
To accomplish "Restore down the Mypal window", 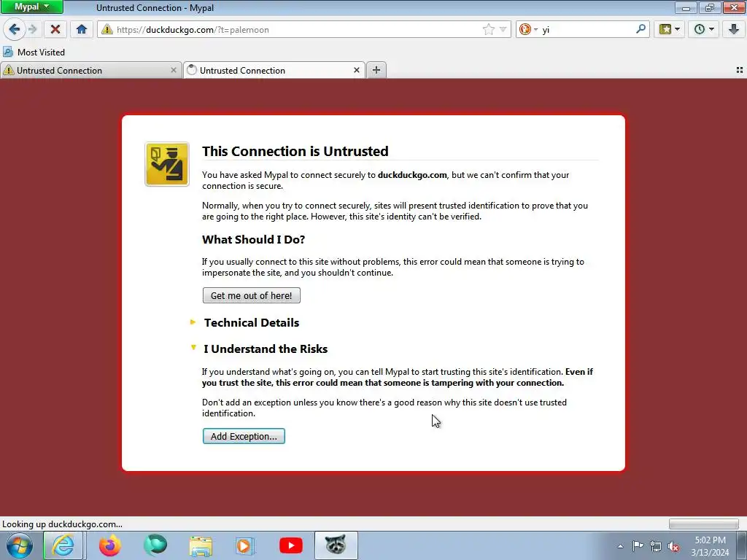I will (x=710, y=7).
